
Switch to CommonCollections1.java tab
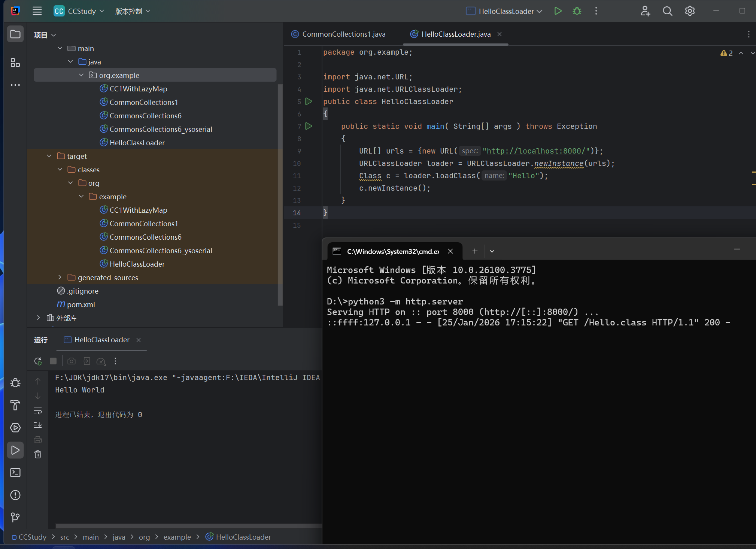[343, 34]
